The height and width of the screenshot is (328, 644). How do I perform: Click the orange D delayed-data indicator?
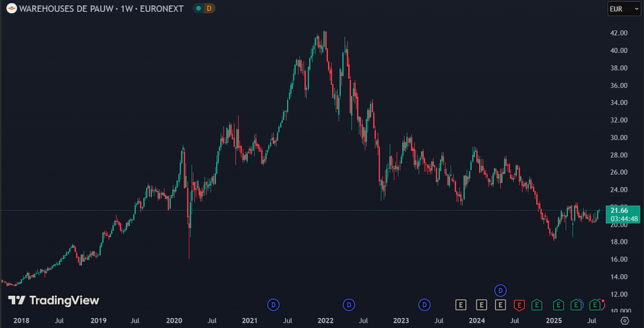pyautogui.click(x=209, y=9)
